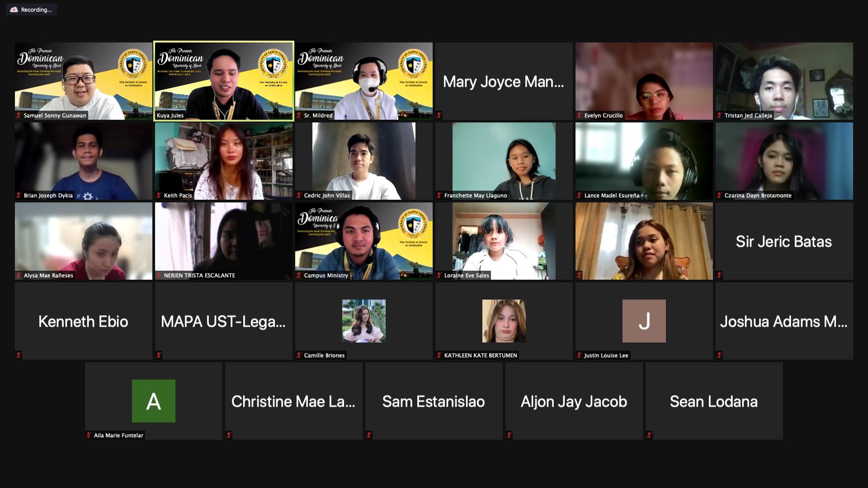Select Tristan Jed Calleja video tile
This screenshot has width=868, height=488.
[784, 81]
